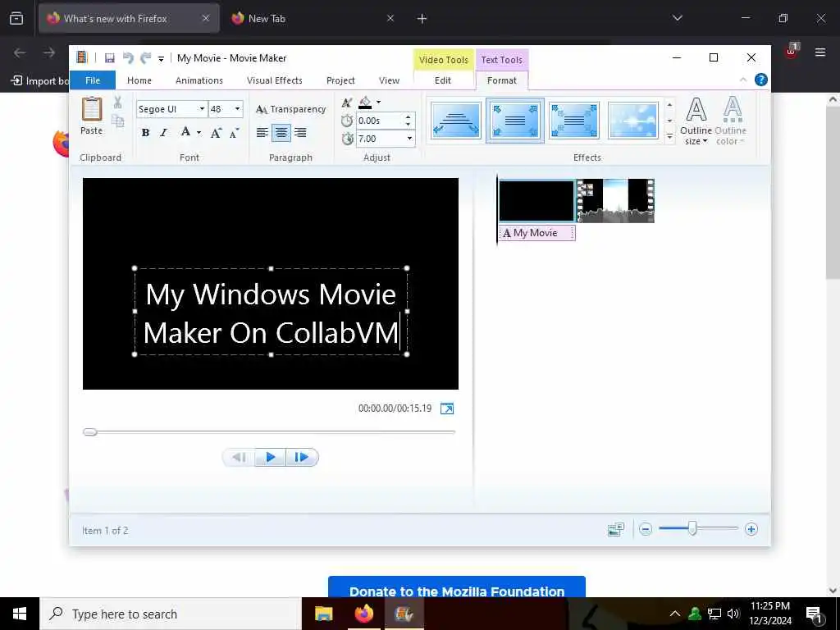Viewport: 840px width, 630px height.
Task: Click the preview full screen icon
Action: click(447, 409)
